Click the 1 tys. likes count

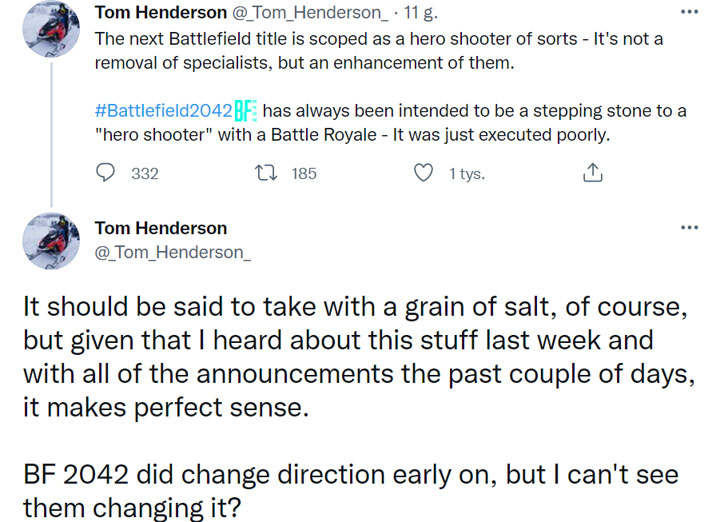point(466,174)
